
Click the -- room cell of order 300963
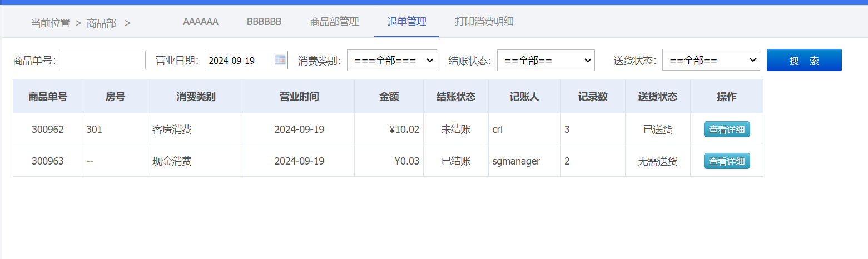(115, 161)
